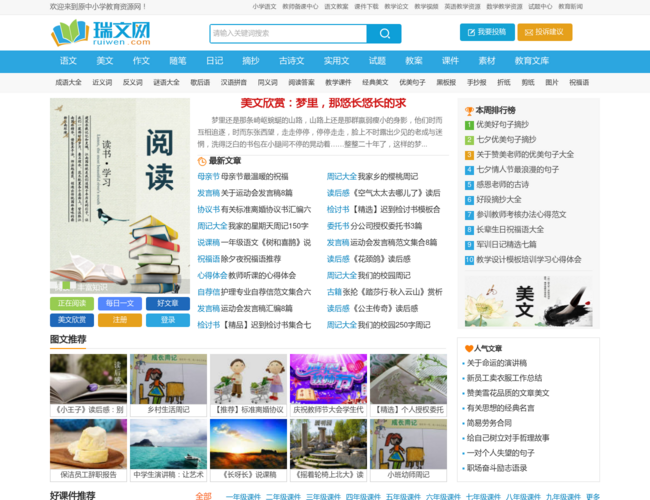The image size is (650, 500).
Task: Click the 投诉建议 feedback button
Action: point(545,32)
